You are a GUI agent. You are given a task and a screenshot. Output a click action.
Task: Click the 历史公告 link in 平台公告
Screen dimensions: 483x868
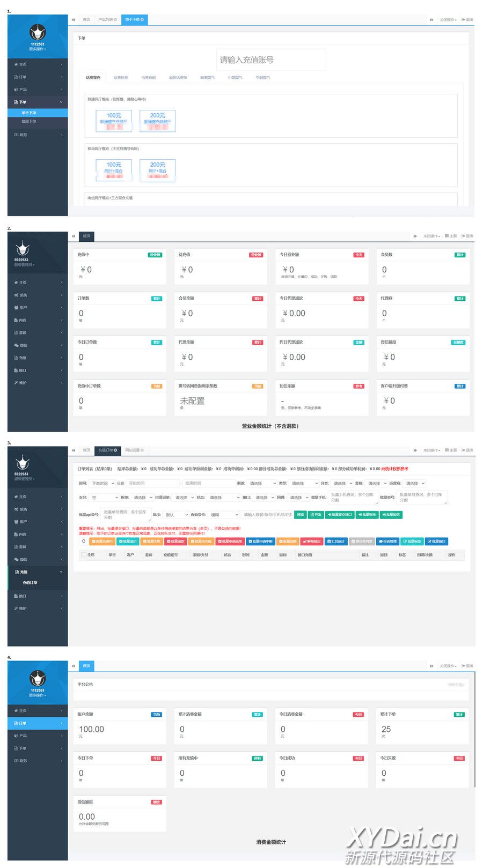pos(456,685)
